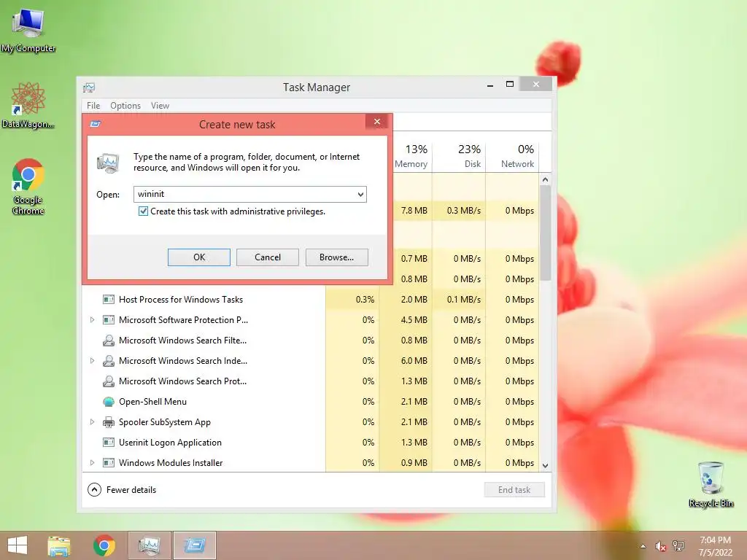Click the Open-Shell Menu process icon
Viewport: 747px width, 560px height.
click(x=109, y=402)
